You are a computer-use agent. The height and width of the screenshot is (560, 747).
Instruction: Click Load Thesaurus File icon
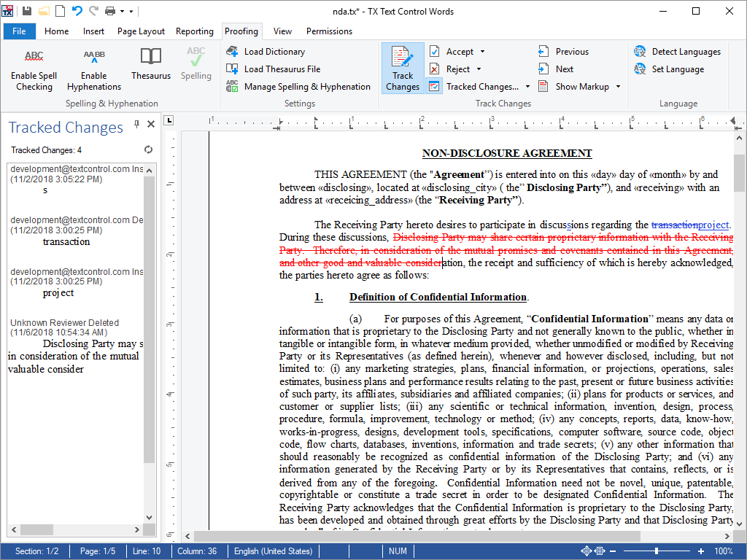(232, 69)
